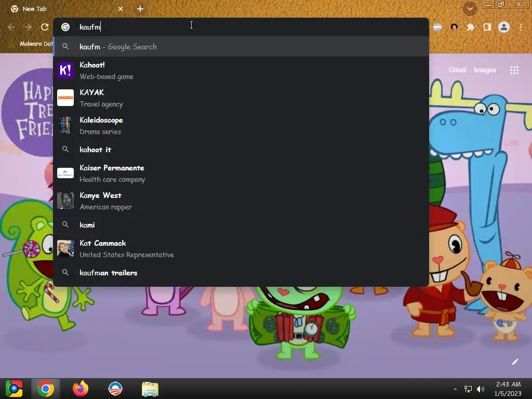Click the Kahoot! purple logo icon
Image resolution: width=532 pixels, height=399 pixels.
tap(65, 70)
